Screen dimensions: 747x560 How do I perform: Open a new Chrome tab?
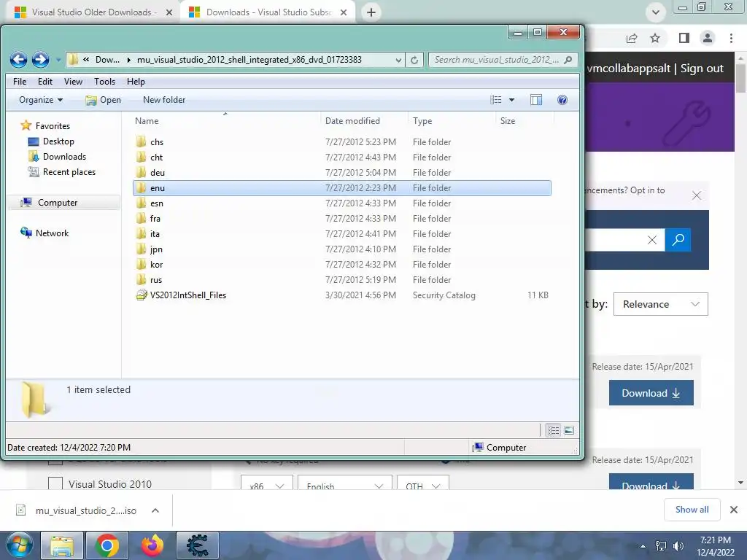coord(371,12)
